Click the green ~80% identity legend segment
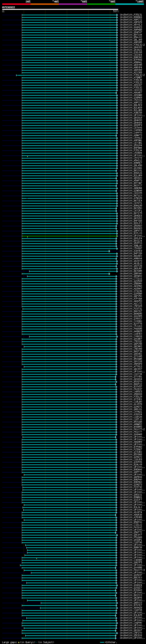This screenshot has width=146, height=644. (x=101, y=4)
